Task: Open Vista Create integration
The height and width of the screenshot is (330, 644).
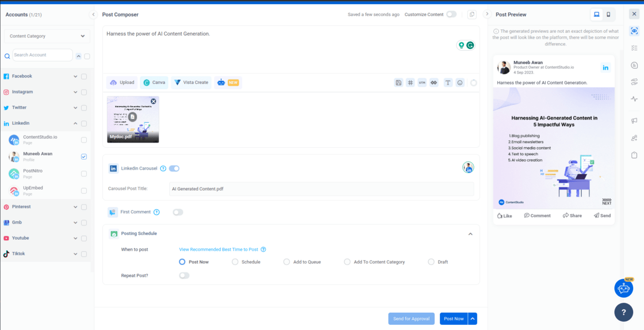Action: 191,83
